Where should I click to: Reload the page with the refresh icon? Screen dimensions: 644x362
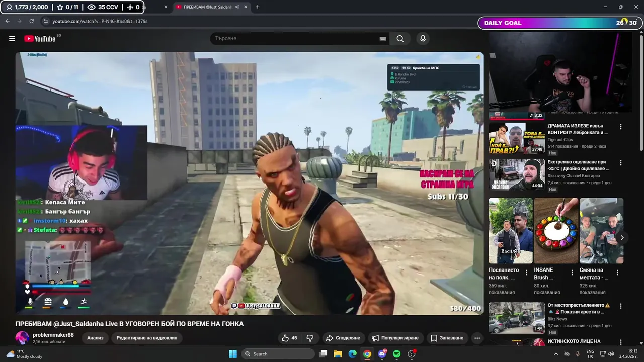point(31,21)
